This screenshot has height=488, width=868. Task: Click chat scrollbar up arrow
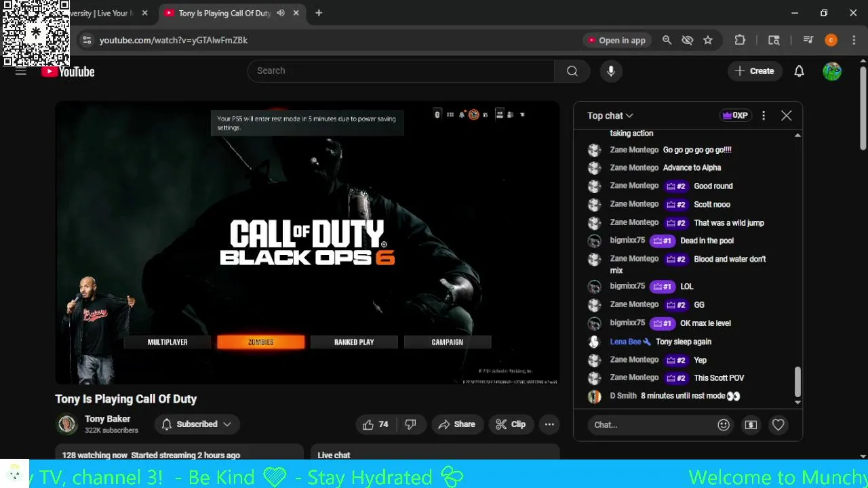point(797,135)
